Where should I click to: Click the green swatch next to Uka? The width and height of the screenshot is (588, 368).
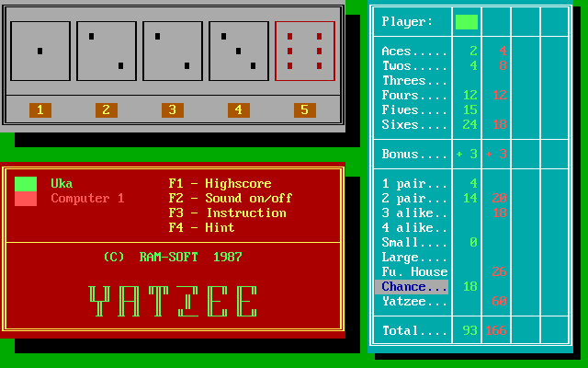coord(26,184)
